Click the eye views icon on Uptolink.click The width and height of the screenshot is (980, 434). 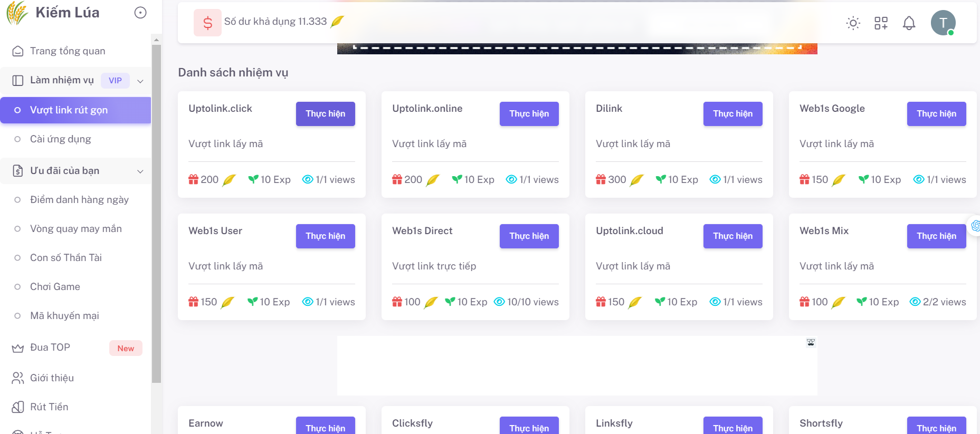[x=308, y=179]
